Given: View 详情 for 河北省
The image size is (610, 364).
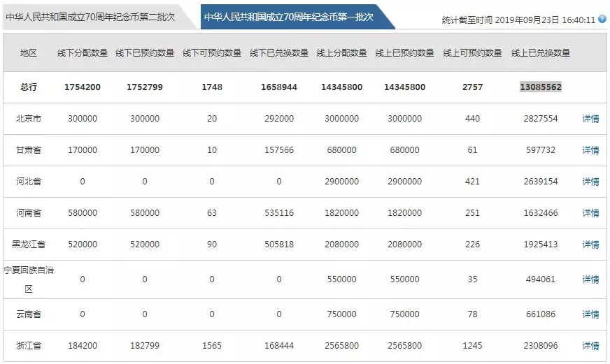Looking at the screenshot, I should 590,182.
